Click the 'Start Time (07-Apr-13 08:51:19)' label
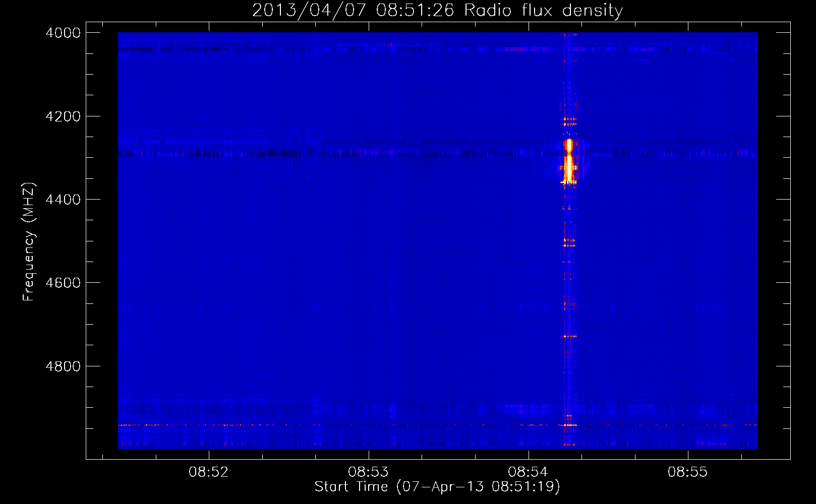Screen dimensions: 816x504 (x=437, y=487)
